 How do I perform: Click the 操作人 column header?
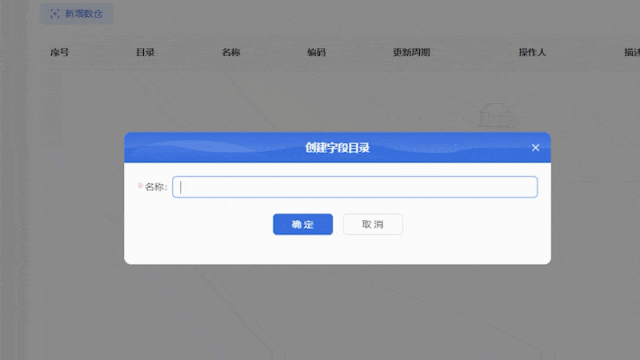point(532,52)
